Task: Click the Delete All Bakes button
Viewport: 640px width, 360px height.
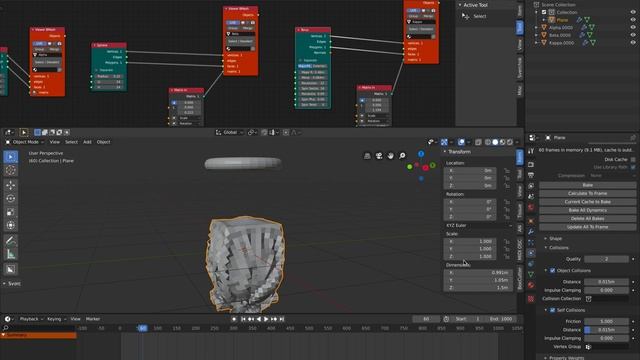Action: coord(587,219)
